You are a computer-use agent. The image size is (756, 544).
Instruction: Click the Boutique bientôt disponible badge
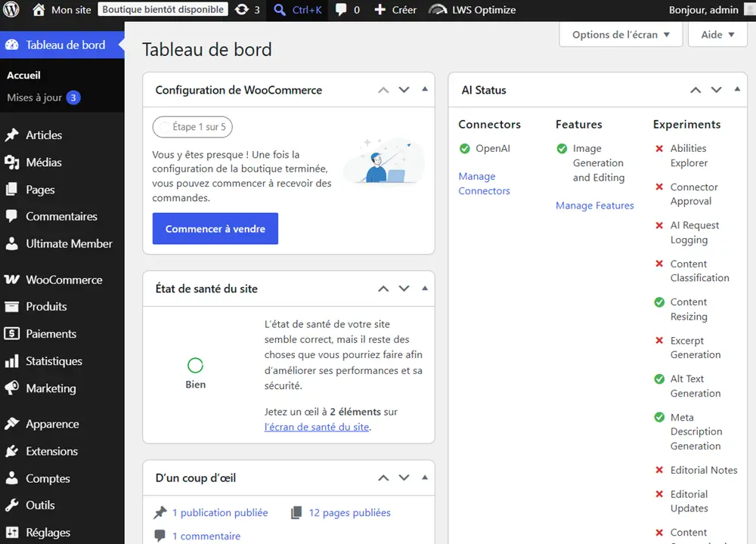click(163, 10)
